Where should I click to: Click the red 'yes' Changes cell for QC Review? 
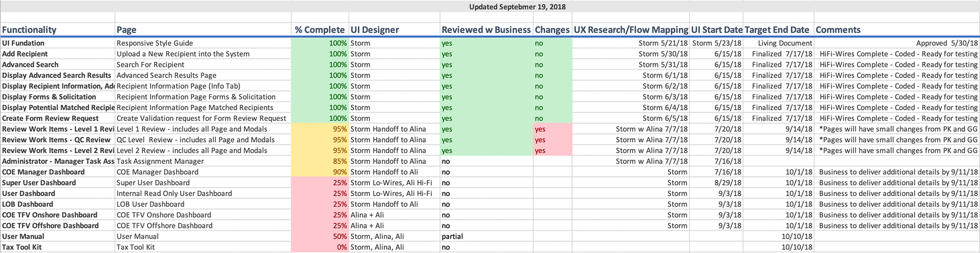point(553,140)
